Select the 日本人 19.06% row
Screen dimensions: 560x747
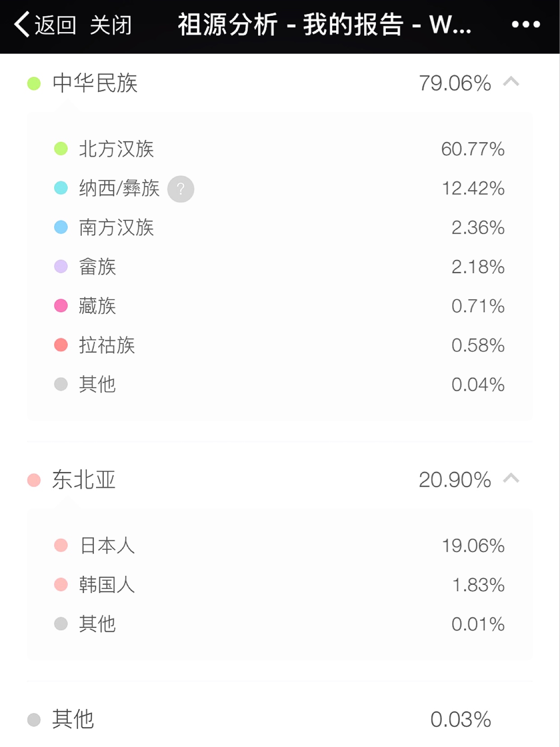280,546
